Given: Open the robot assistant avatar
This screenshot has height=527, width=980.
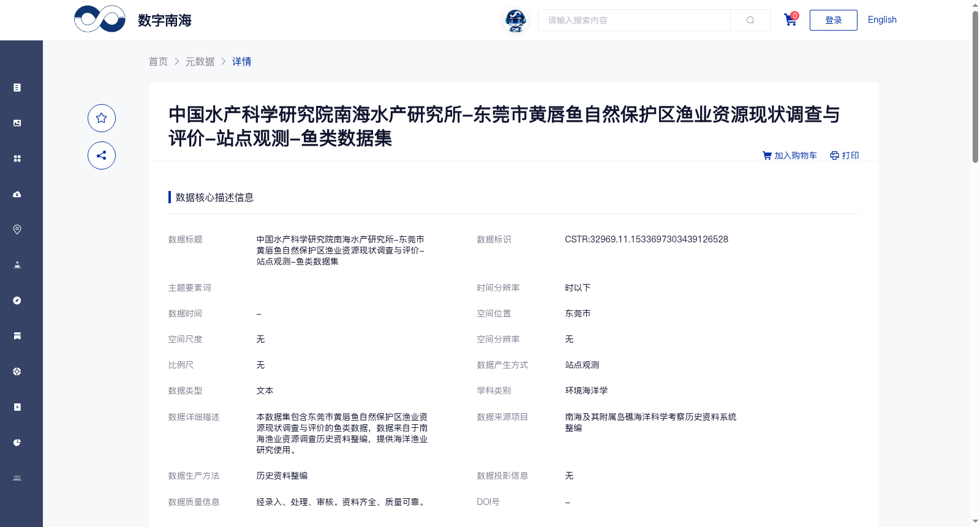Looking at the screenshot, I should pos(516,20).
